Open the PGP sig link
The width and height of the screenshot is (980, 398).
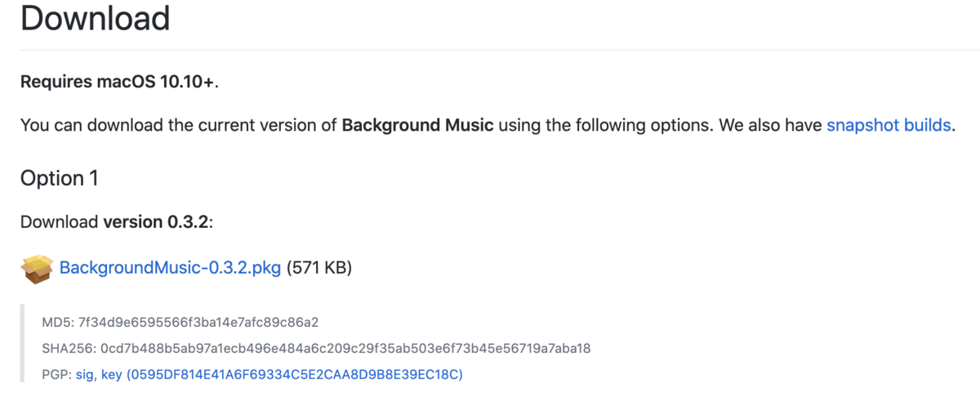point(85,374)
